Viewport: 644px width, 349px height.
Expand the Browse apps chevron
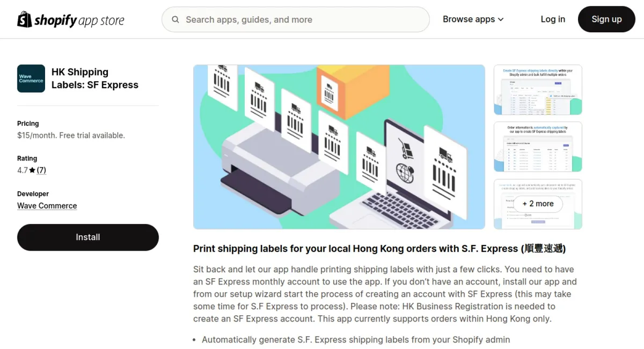501,19
